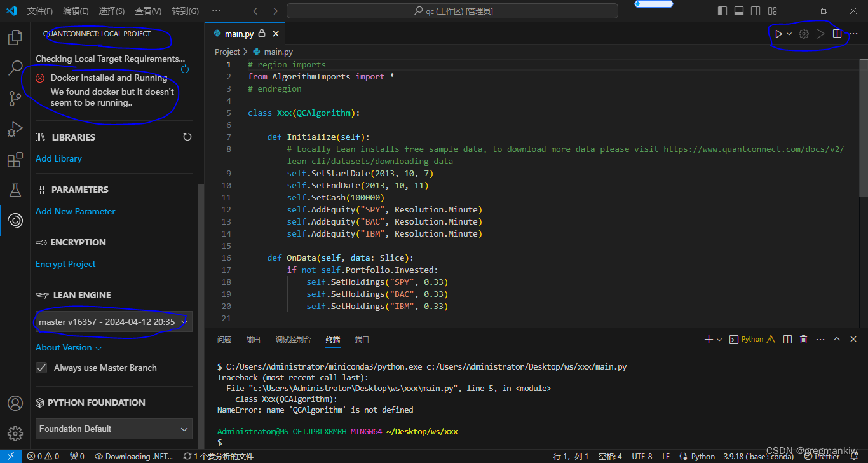Switch to the 输出 panel tab
This screenshot has height=463, width=868.
[x=254, y=340]
